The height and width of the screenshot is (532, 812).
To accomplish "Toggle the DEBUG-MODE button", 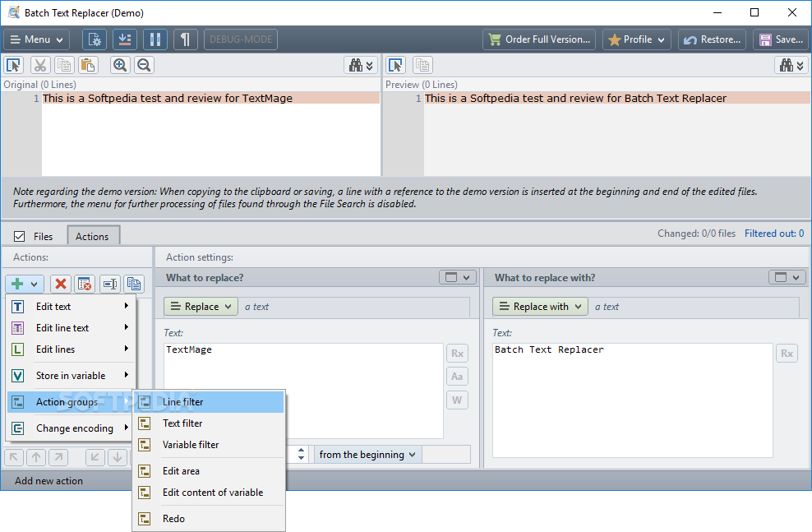I will click(x=241, y=39).
